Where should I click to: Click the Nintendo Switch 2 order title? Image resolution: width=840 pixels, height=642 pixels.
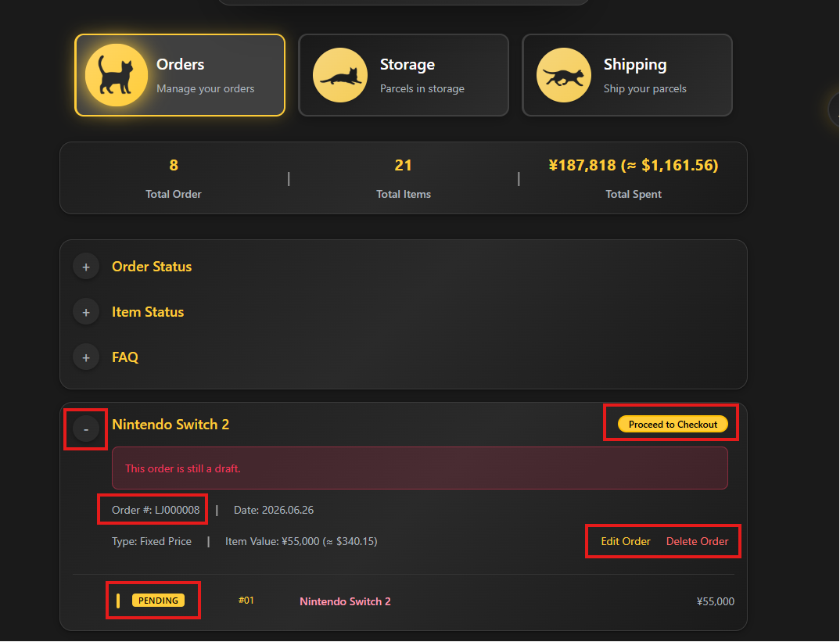pos(171,425)
